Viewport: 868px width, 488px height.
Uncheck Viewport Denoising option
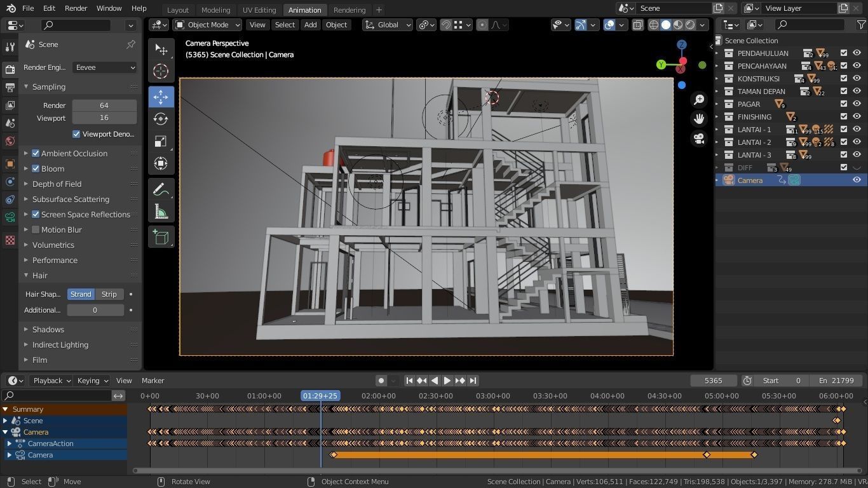point(76,134)
